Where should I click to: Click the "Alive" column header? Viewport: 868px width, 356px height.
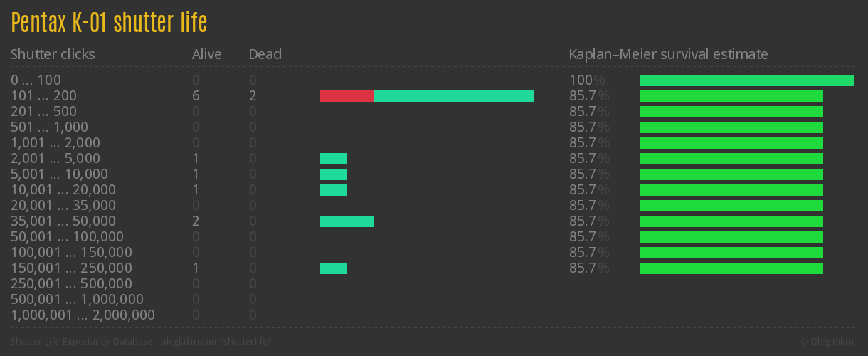[x=206, y=54]
